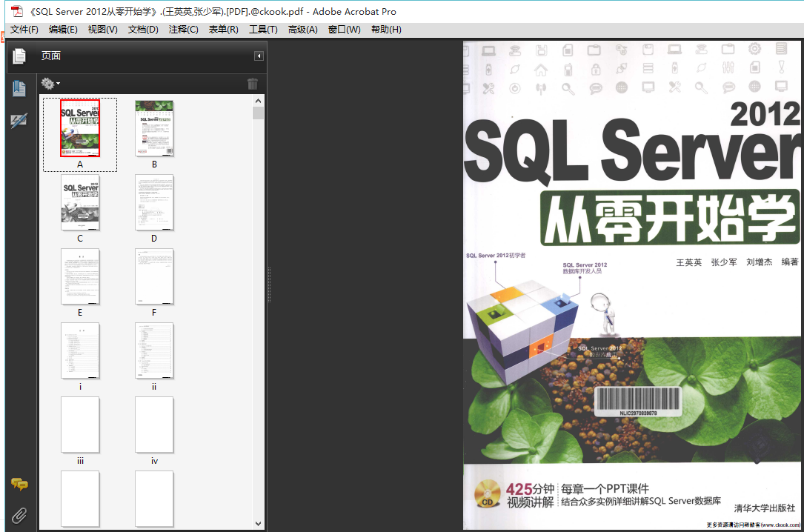Open the Bookmarks panel icon
Screen dimensions: 804x532
pyautogui.click(x=19, y=89)
